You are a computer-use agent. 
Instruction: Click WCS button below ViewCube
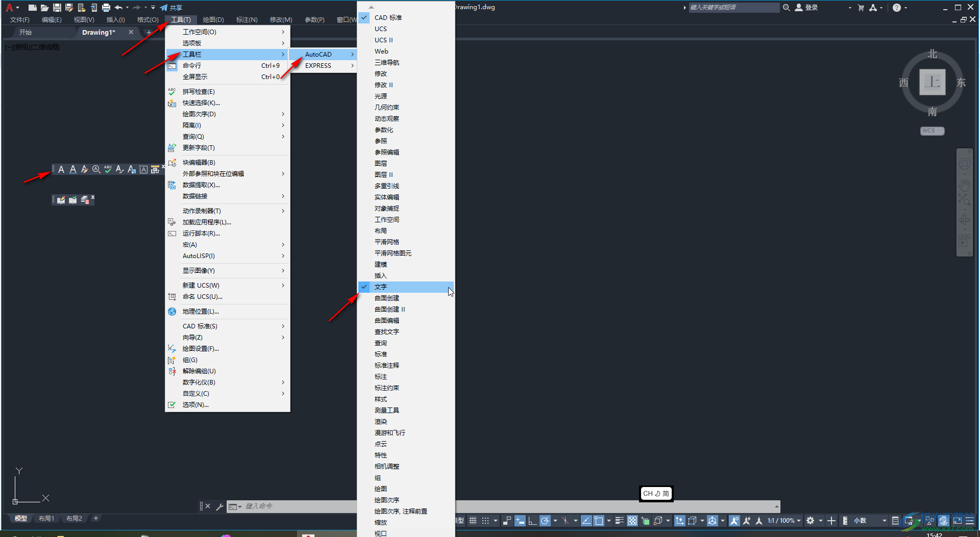pyautogui.click(x=932, y=131)
